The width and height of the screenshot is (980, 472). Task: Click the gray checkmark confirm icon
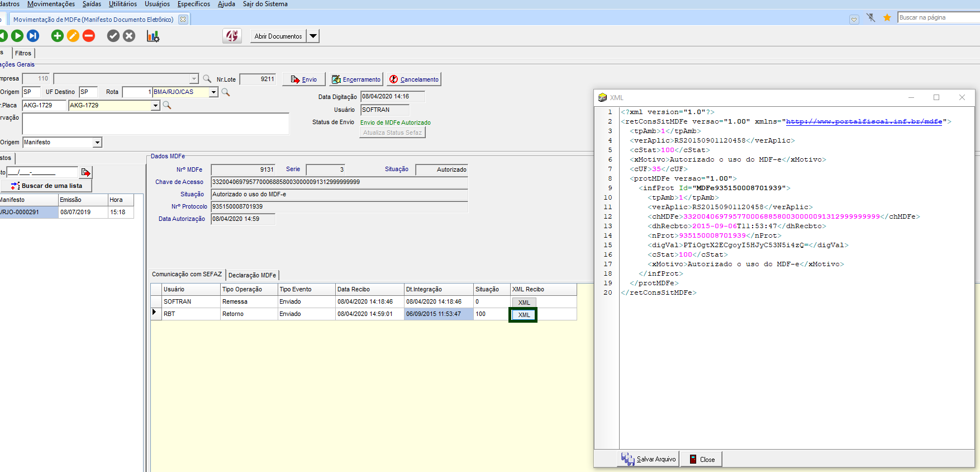click(113, 36)
